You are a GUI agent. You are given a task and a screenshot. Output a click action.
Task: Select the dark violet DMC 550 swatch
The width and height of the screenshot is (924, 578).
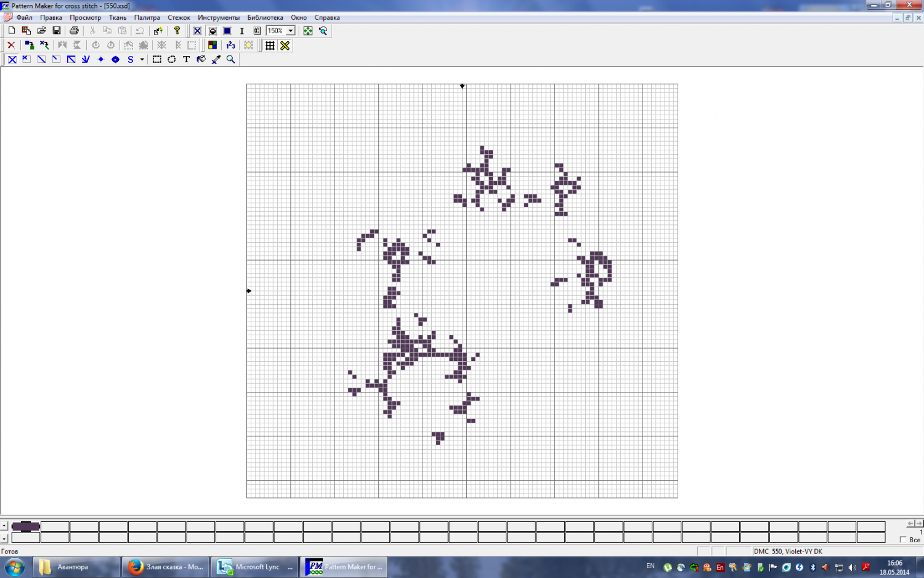[x=26, y=526]
